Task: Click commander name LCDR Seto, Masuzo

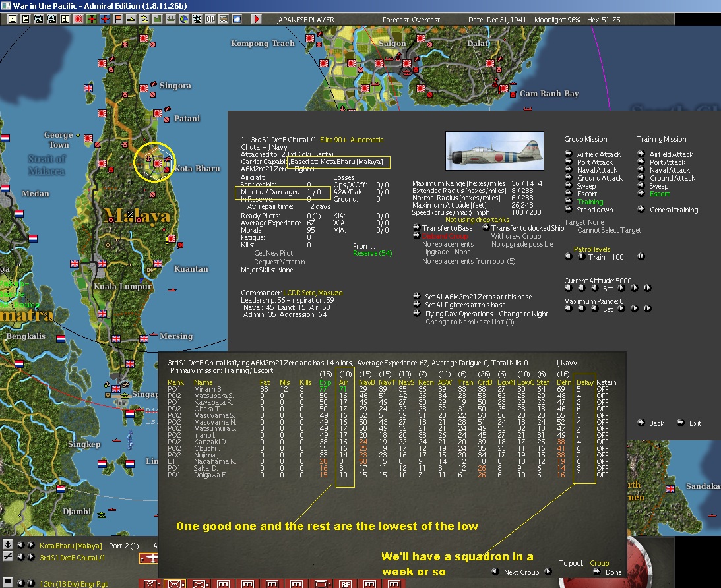Action: point(313,293)
